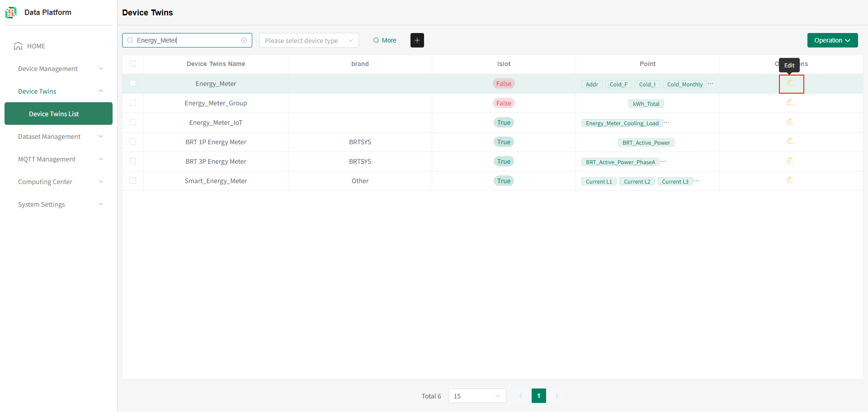Go to page 1 in pagination

(x=538, y=396)
